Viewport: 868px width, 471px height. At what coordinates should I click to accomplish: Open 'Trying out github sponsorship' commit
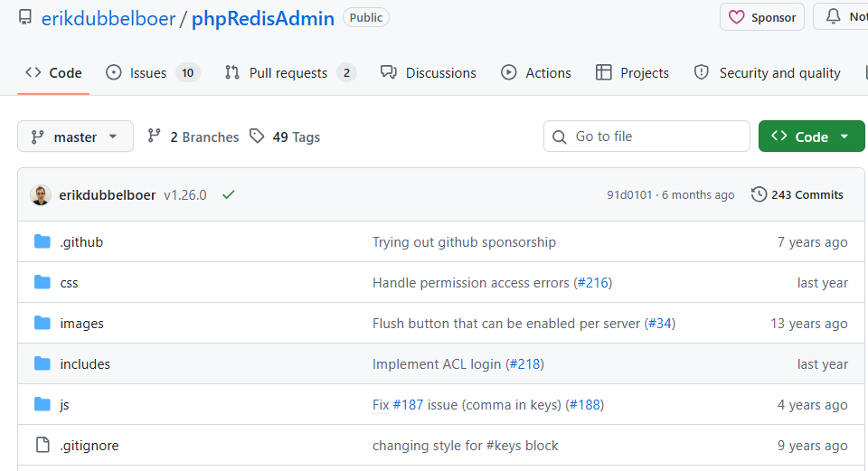pyautogui.click(x=465, y=242)
